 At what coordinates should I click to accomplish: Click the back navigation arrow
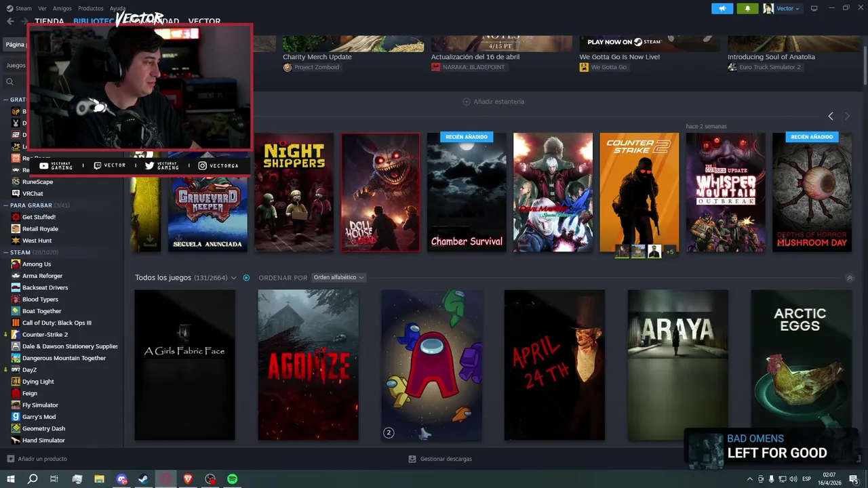tap(10, 21)
